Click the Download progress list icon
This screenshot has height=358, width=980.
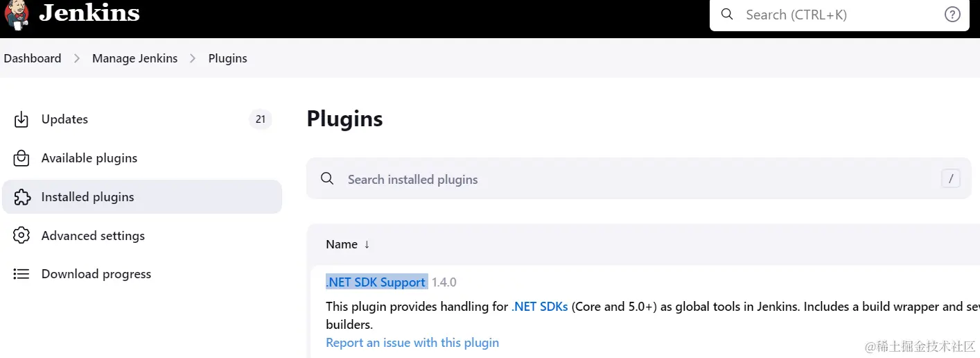[21, 274]
